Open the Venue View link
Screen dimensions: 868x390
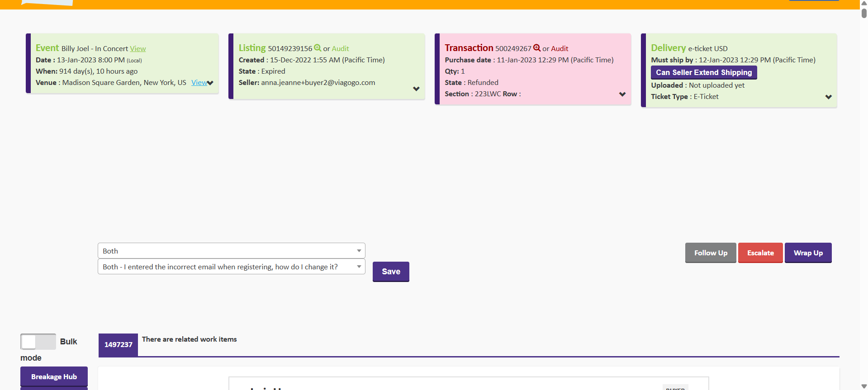(x=199, y=83)
